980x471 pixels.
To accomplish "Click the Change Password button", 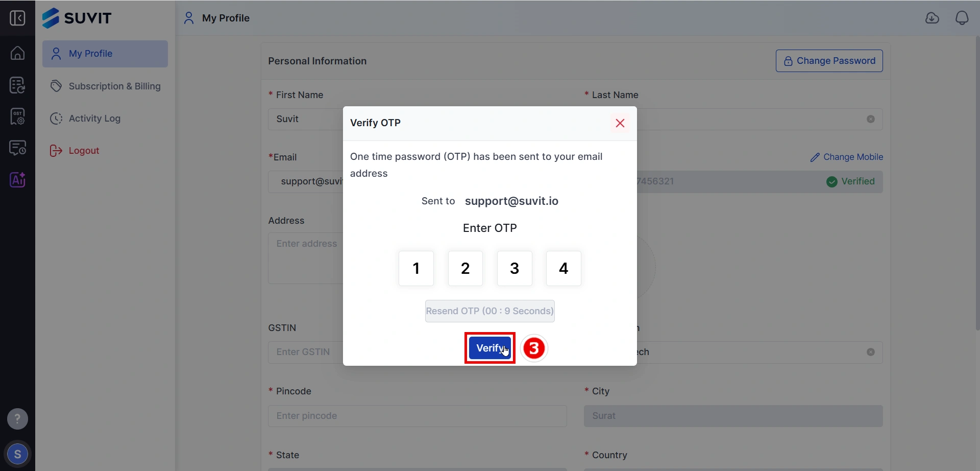I will pos(829,61).
